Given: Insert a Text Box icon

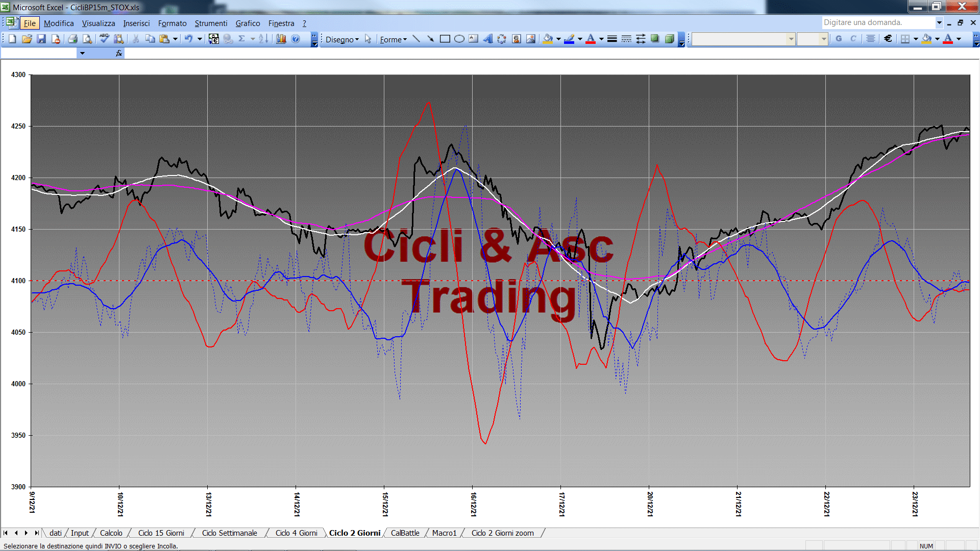Looking at the screenshot, I should point(473,39).
